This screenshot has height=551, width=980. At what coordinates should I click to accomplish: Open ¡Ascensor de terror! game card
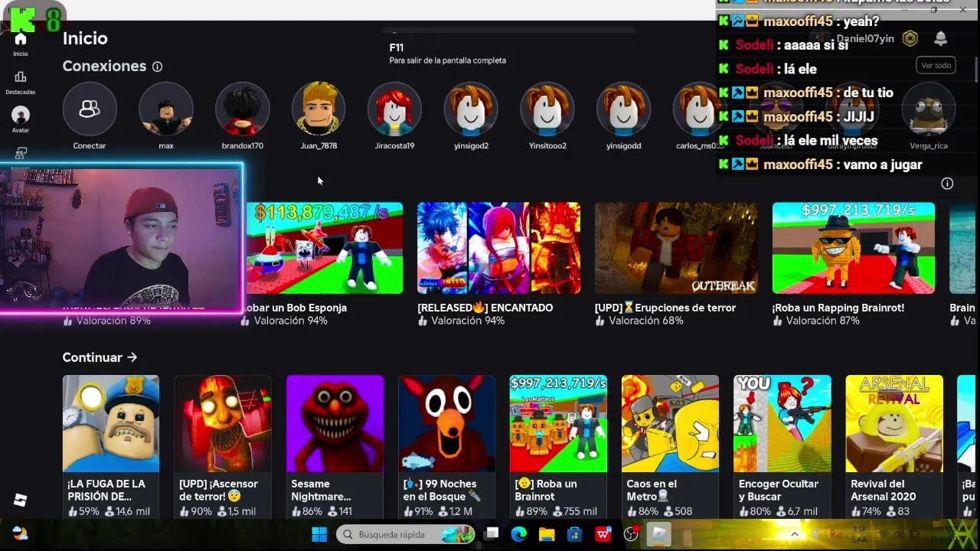click(223, 447)
